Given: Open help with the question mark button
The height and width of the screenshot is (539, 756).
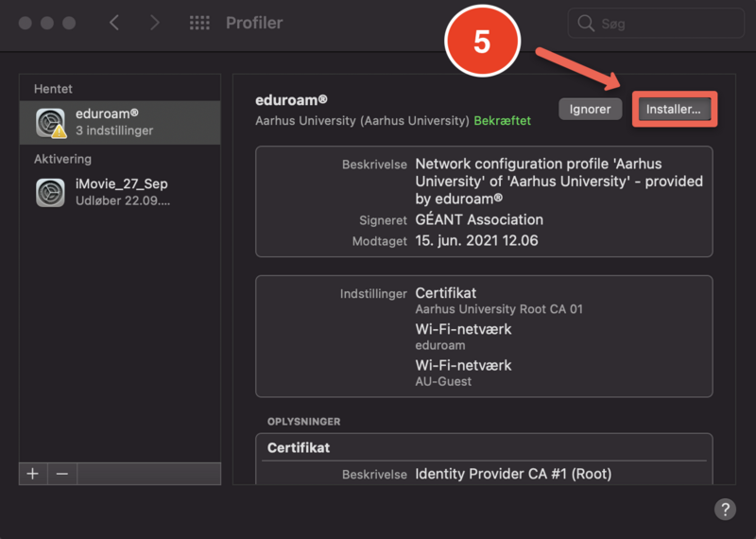Looking at the screenshot, I should point(725,509).
